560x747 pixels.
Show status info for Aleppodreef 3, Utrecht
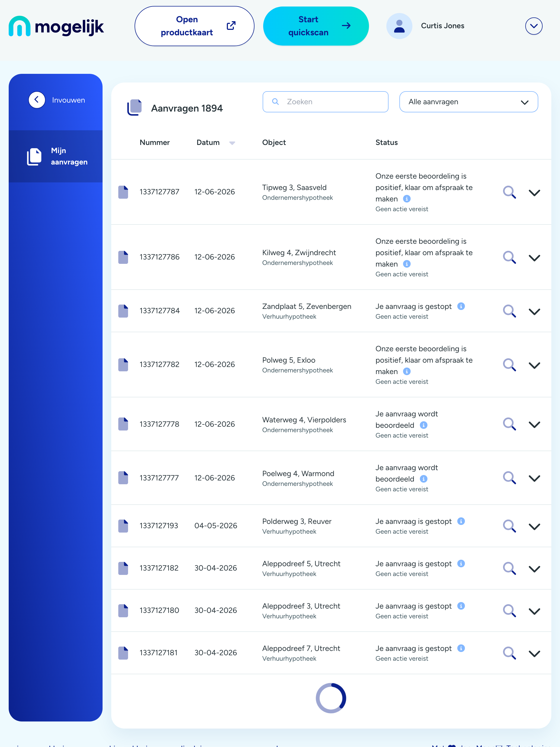pos(461,606)
